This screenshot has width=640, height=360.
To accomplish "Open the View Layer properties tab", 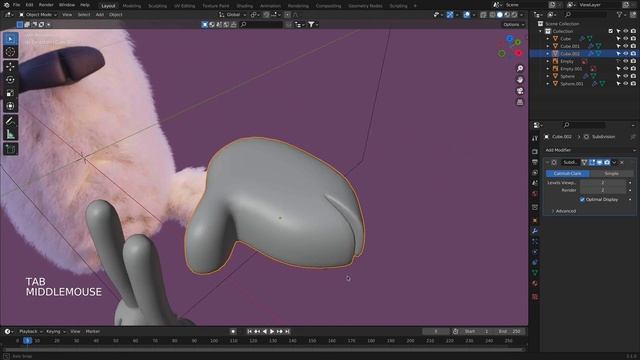I will click(535, 173).
